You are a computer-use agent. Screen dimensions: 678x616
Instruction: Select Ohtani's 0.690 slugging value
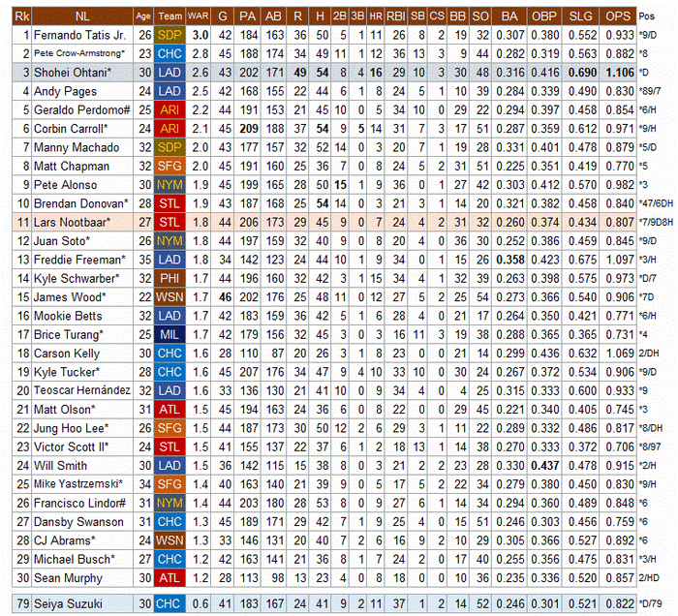(x=582, y=73)
